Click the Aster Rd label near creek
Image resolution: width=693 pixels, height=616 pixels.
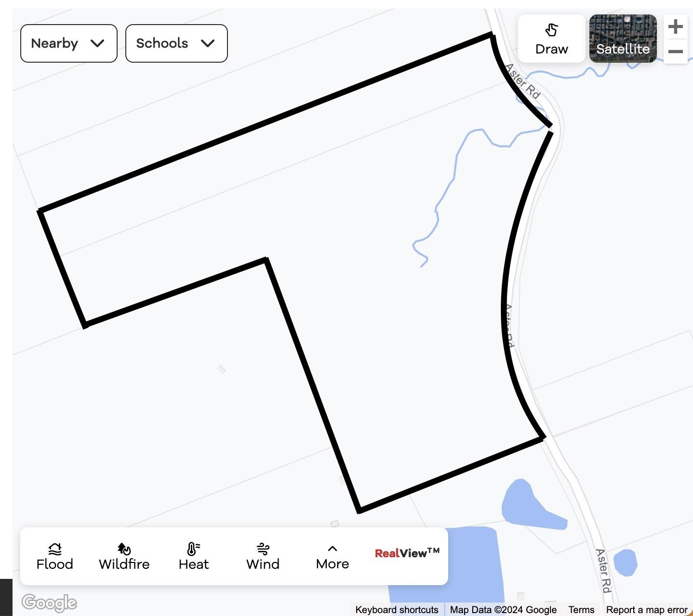(x=522, y=80)
